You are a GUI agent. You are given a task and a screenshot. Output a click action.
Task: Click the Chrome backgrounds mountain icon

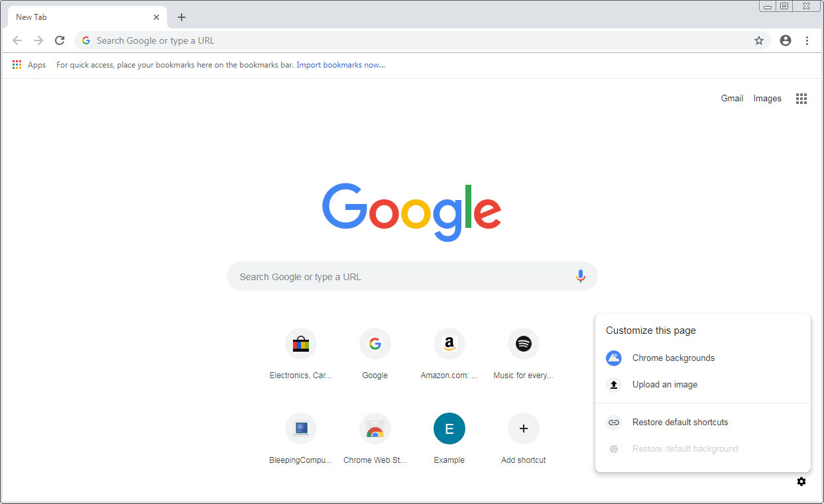614,358
